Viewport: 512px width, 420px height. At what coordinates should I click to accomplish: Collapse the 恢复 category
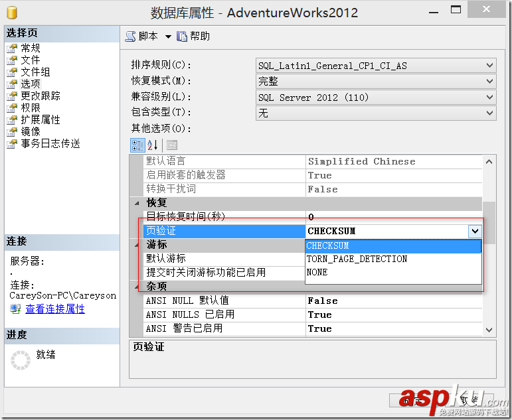pyautogui.click(x=137, y=203)
